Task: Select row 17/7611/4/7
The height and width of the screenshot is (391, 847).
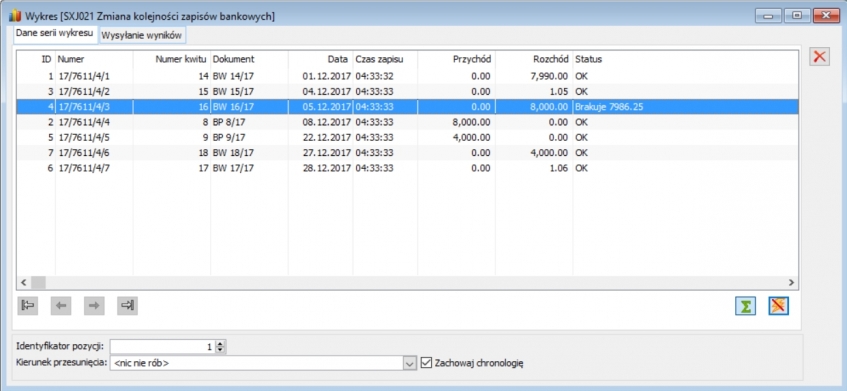Action: click(407, 168)
